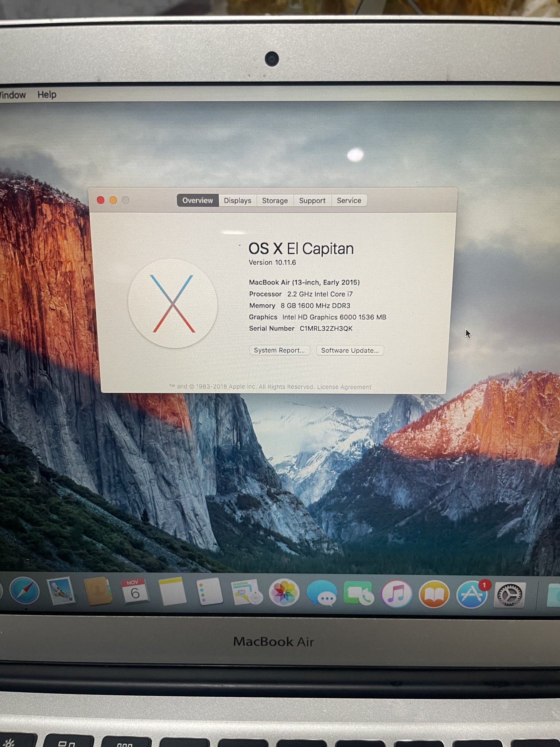Open Photos app in Dock

[x=284, y=592]
